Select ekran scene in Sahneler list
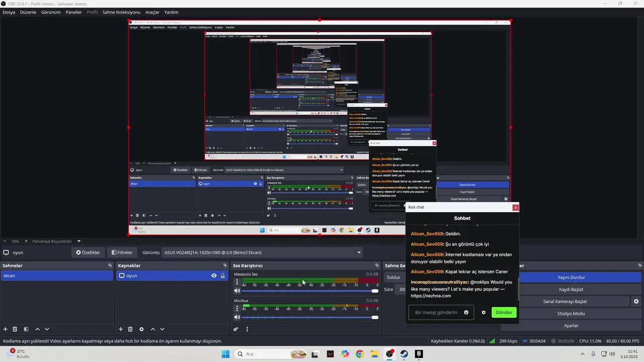 pos(57,276)
